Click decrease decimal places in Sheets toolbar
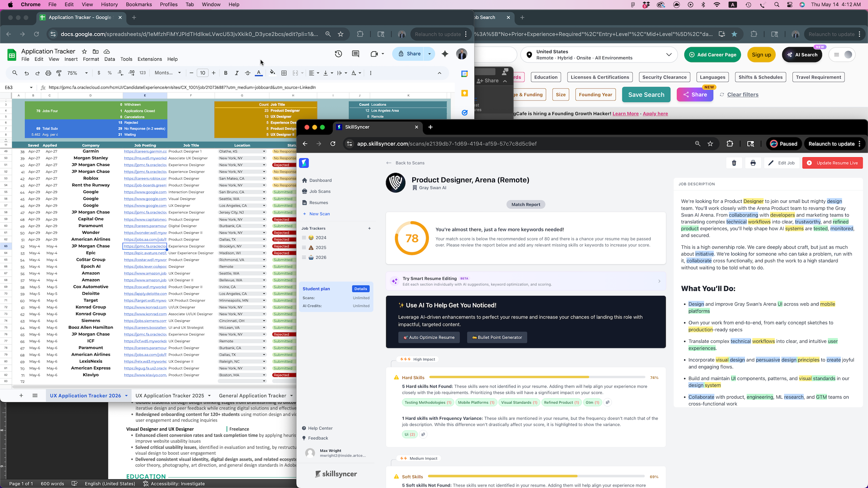The image size is (868, 488). point(120,73)
